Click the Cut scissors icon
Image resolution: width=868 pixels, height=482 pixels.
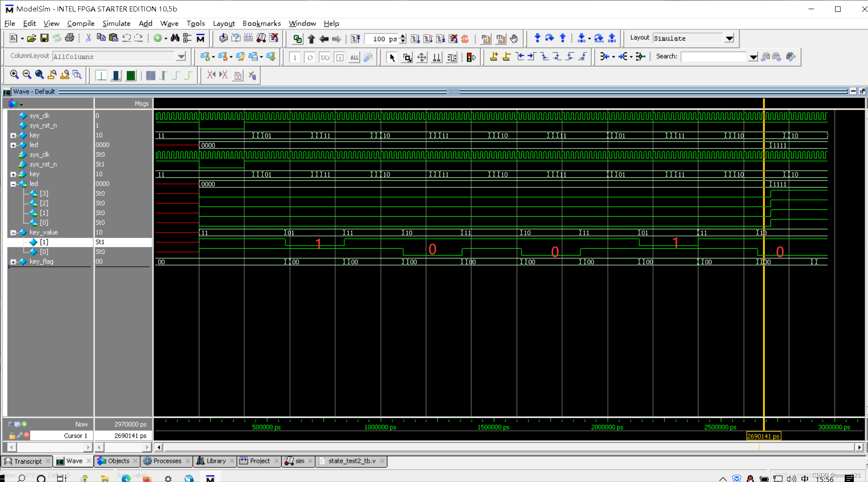pyautogui.click(x=88, y=38)
